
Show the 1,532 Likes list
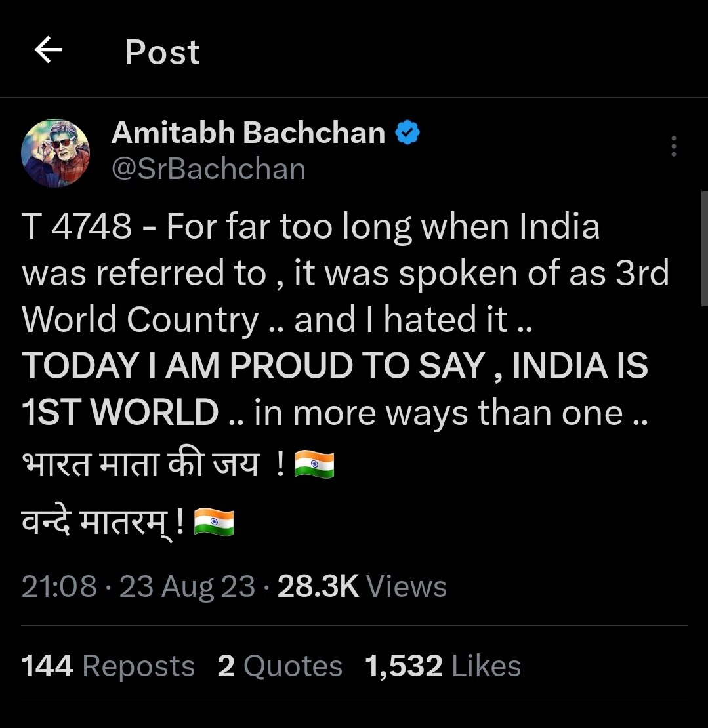pyautogui.click(x=443, y=666)
